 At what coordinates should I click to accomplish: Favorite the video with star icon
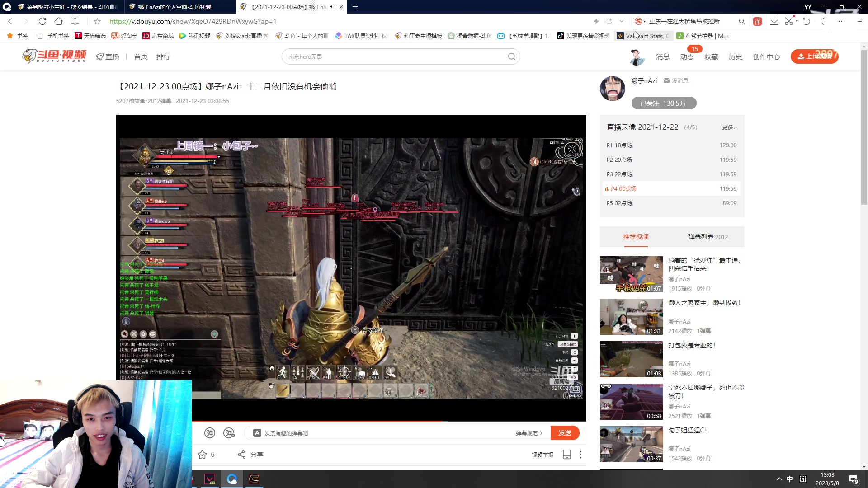click(x=202, y=455)
